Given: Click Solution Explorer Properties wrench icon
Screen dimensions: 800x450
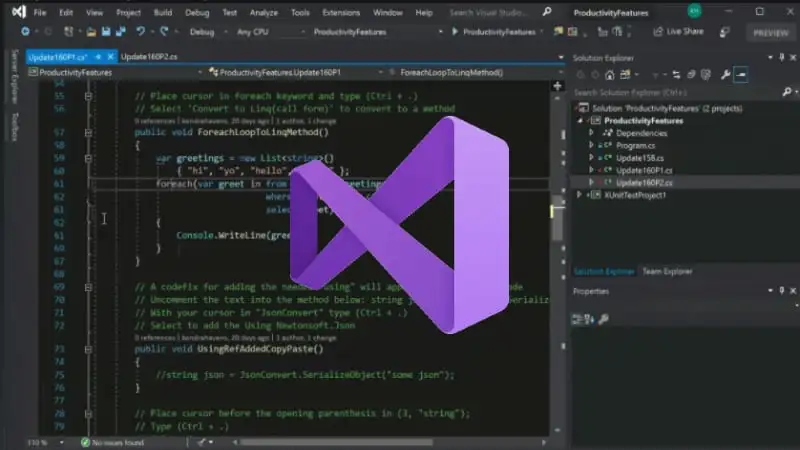Looking at the screenshot, I should pos(726,75).
